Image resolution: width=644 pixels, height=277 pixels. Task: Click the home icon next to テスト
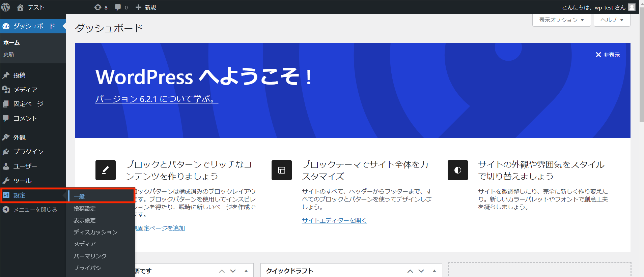pos(20,7)
